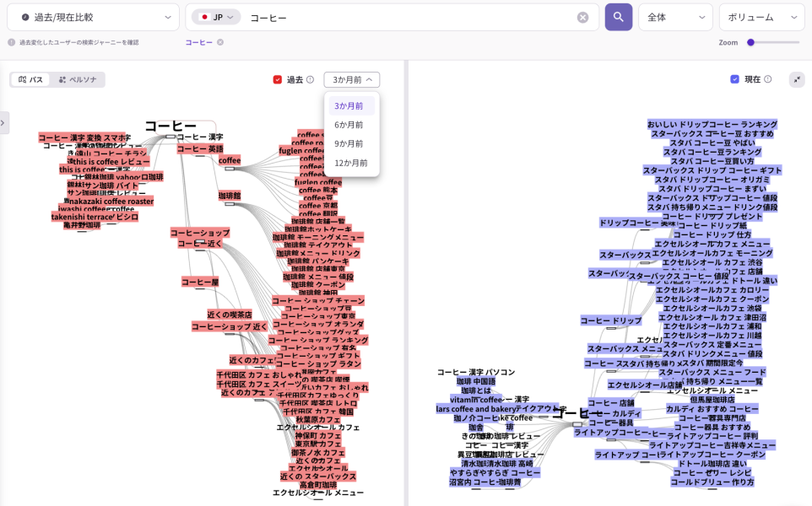Screen dimensions: 812x506
Task: Expand the left sidebar arrow handle
Action: pos(4,122)
